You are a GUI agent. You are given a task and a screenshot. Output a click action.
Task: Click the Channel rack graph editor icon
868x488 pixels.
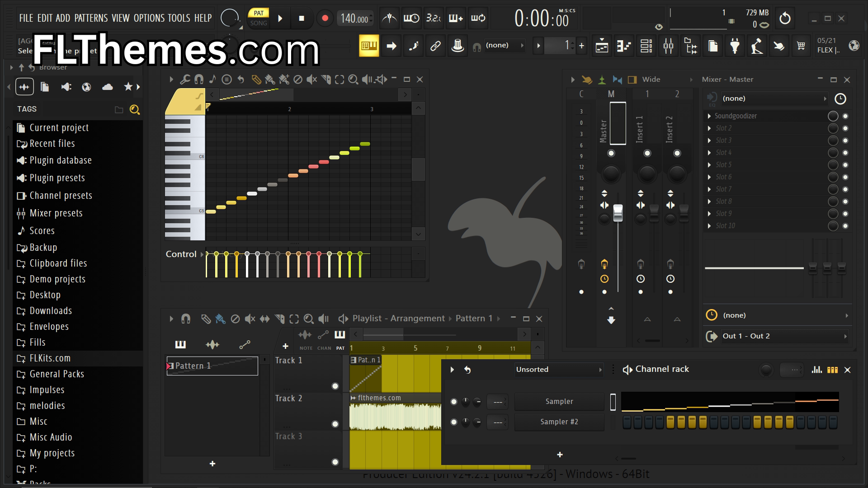(x=816, y=370)
